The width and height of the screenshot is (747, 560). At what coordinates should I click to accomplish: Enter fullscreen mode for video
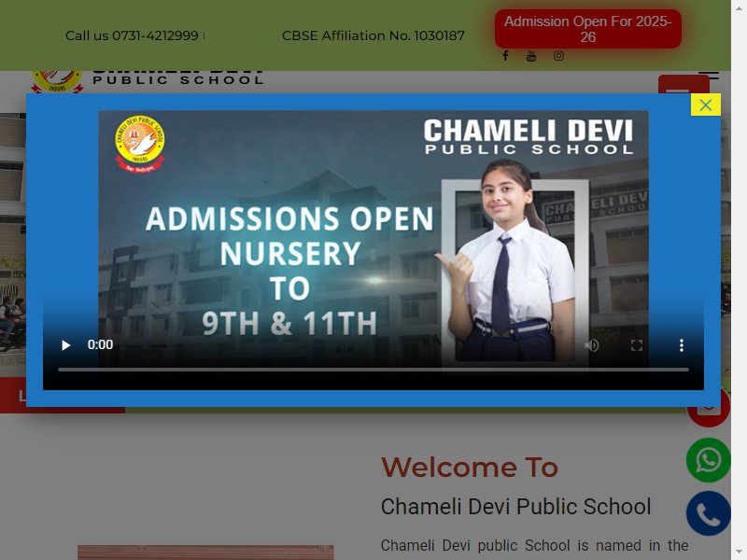(x=637, y=345)
